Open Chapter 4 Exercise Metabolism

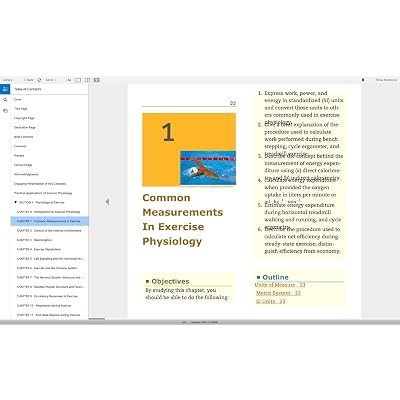(39, 249)
